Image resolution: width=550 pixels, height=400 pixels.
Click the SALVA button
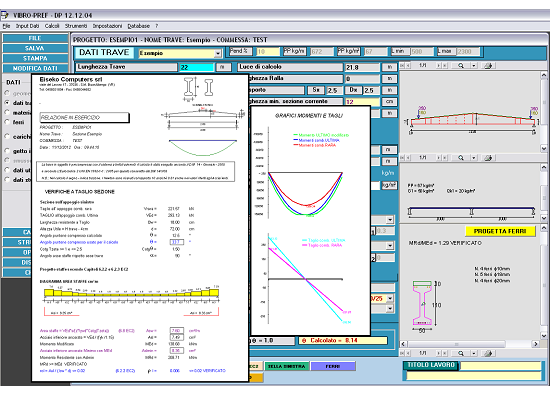[35, 48]
